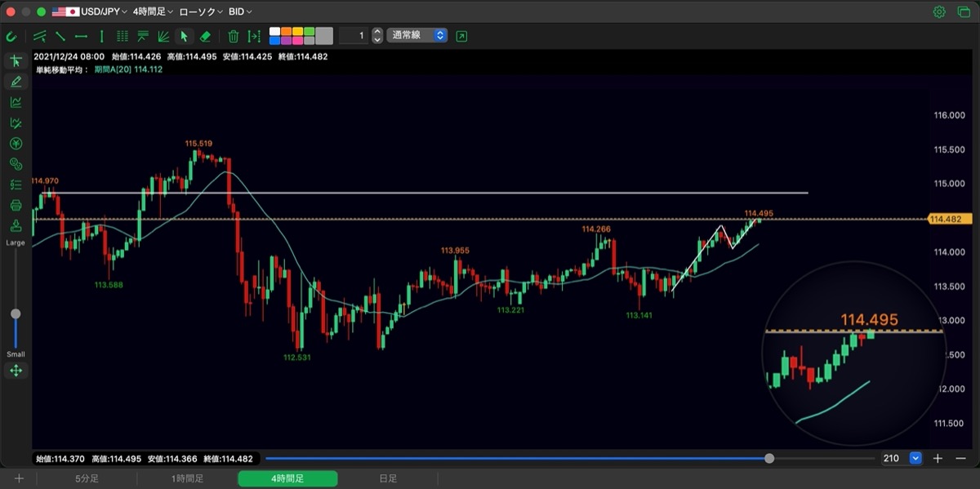Click the line width stepper arrows

point(376,36)
